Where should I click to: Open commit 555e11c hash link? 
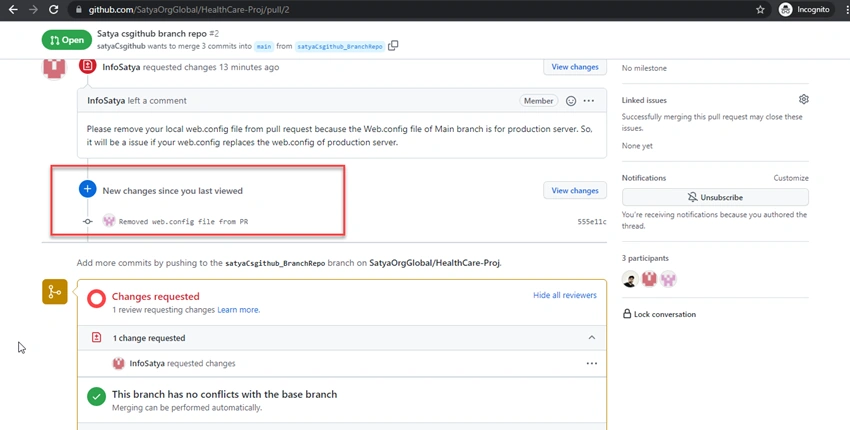coord(592,221)
